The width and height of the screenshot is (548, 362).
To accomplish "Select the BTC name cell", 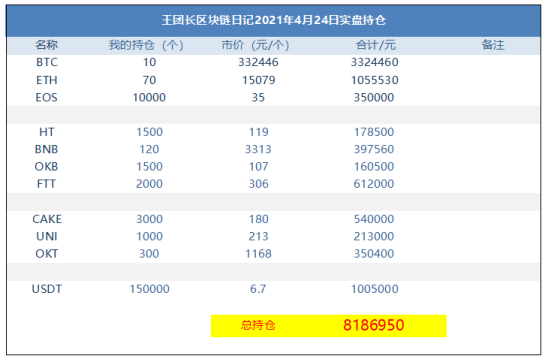I will click(x=47, y=62).
